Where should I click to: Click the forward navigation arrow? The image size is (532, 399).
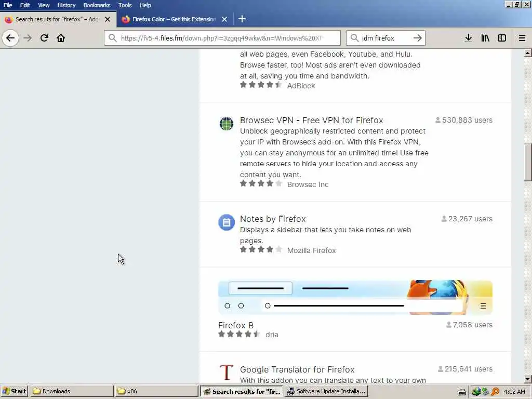[28, 38]
